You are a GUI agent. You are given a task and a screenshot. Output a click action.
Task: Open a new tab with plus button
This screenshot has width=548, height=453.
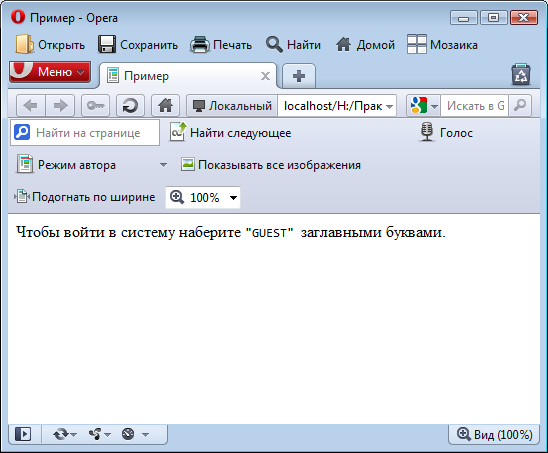click(299, 76)
